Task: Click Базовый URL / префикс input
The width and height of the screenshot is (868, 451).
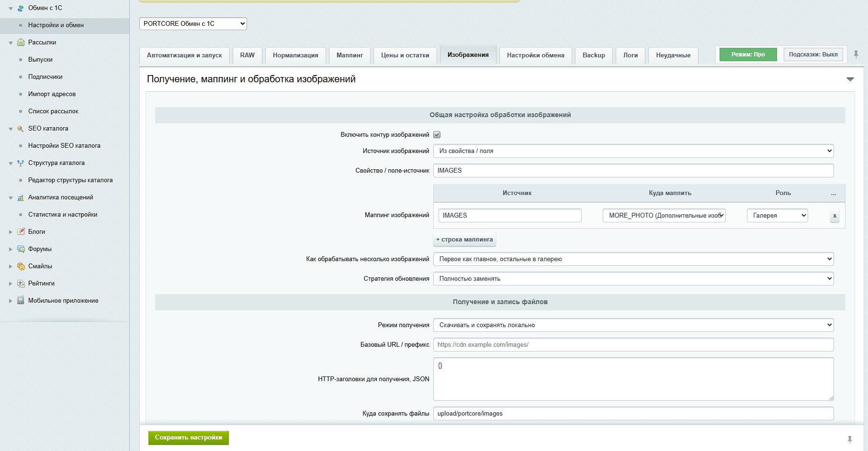Action: (633, 345)
